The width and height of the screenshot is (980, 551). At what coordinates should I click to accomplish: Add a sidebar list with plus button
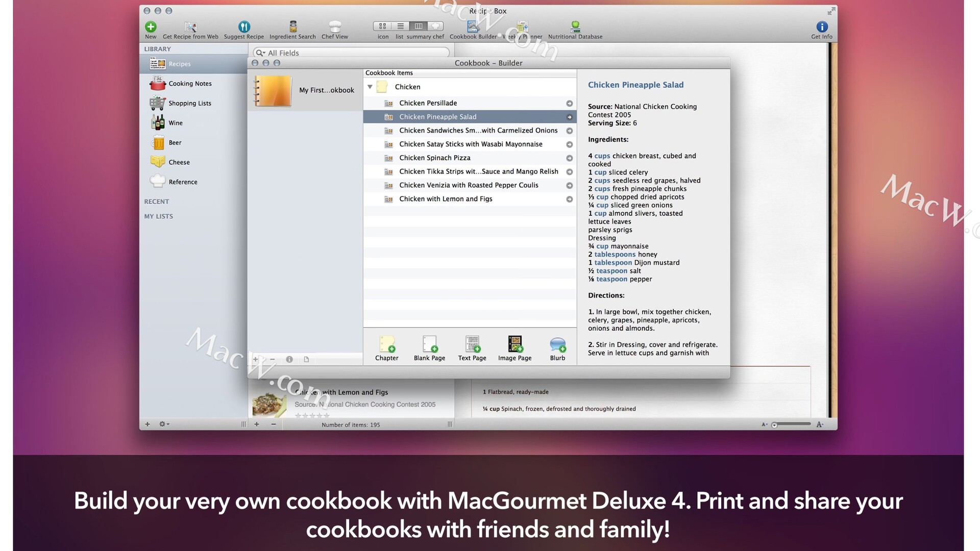coord(148,424)
